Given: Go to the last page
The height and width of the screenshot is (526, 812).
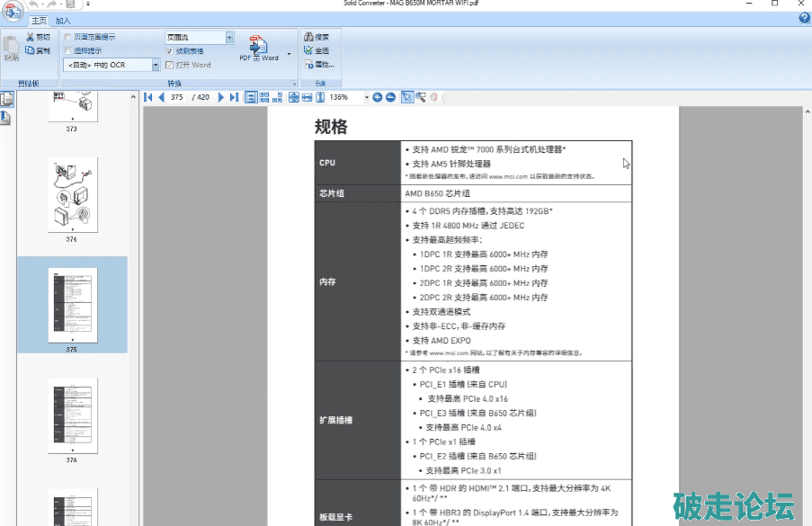Looking at the screenshot, I should coord(234,97).
